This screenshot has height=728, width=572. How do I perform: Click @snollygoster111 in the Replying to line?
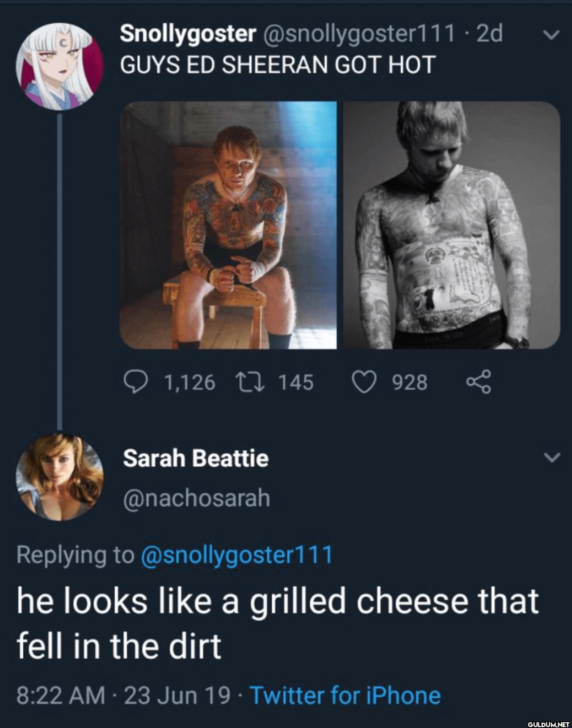(x=237, y=555)
